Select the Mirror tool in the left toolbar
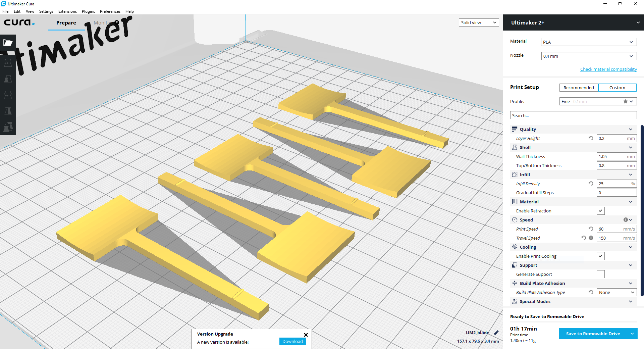Viewport: 644px width, 349px height. [x=8, y=111]
